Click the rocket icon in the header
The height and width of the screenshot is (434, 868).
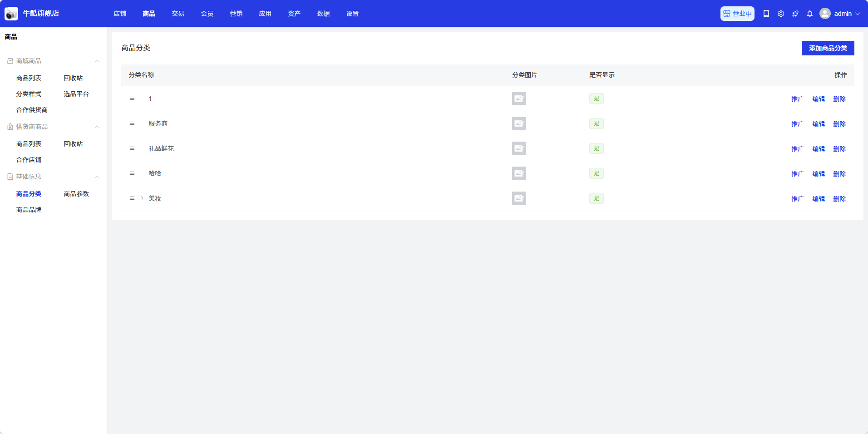(795, 14)
